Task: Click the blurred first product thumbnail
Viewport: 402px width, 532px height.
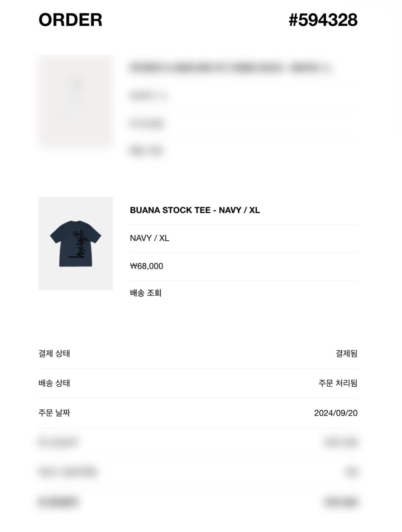Action: click(75, 101)
